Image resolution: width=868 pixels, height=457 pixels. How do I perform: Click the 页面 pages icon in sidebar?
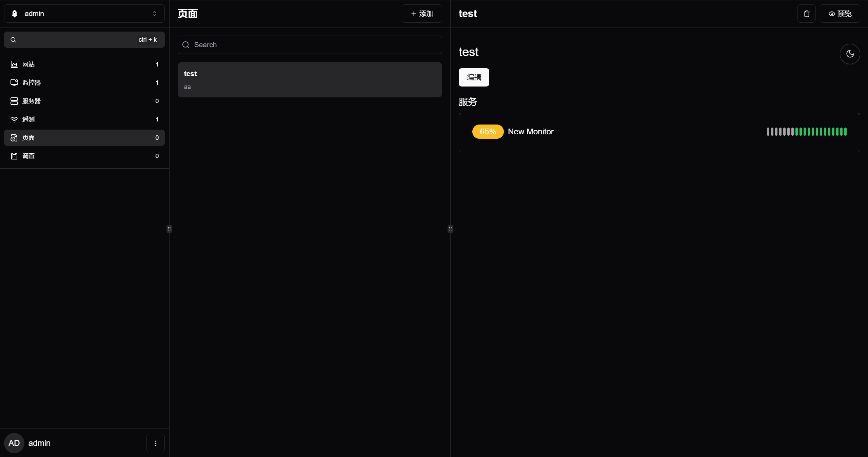tap(14, 138)
